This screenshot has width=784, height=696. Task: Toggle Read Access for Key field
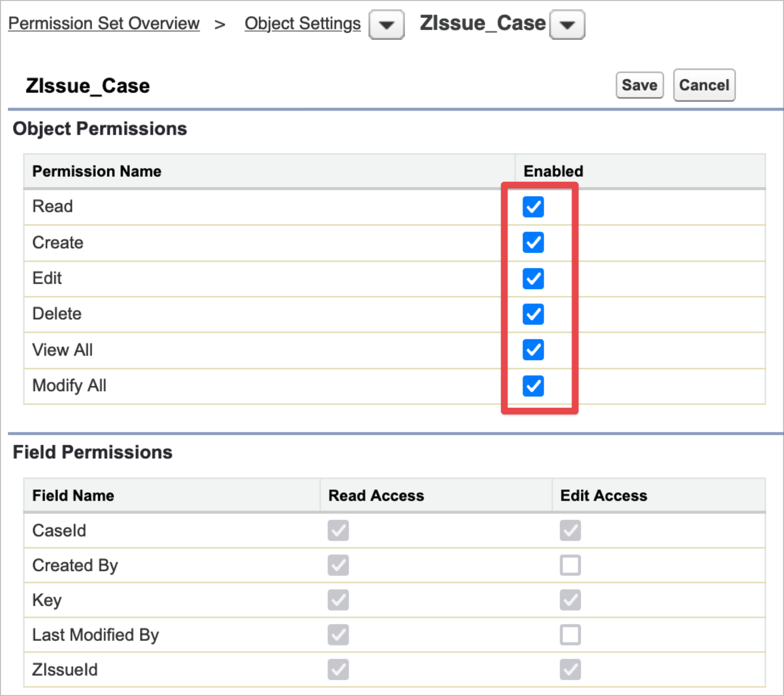[x=338, y=600]
